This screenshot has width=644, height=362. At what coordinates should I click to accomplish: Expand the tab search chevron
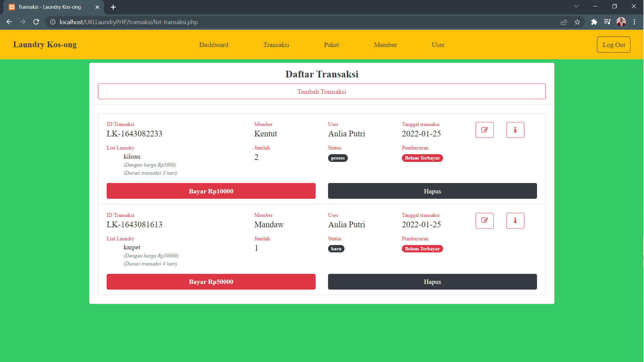(576, 6)
